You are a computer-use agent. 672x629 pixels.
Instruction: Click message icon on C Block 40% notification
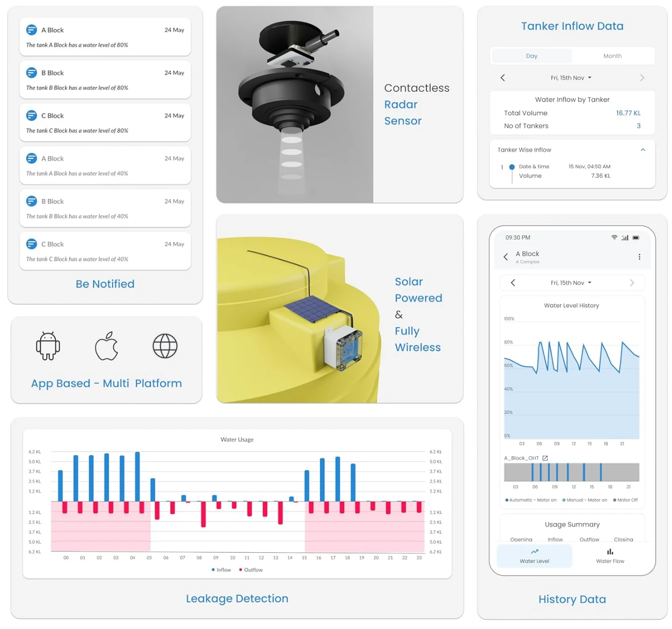(31, 244)
